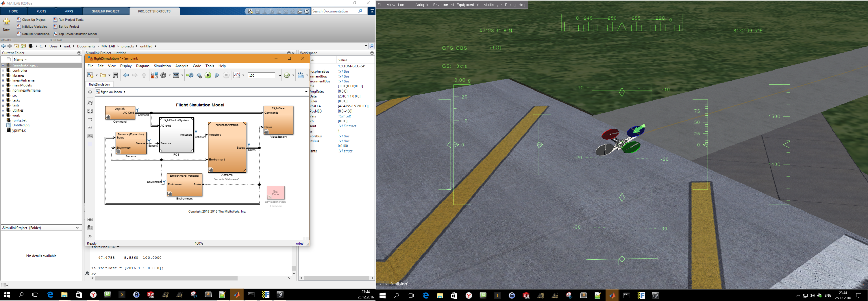Open Model Configuration Parameters gear icon
868x301 pixels.
point(163,75)
